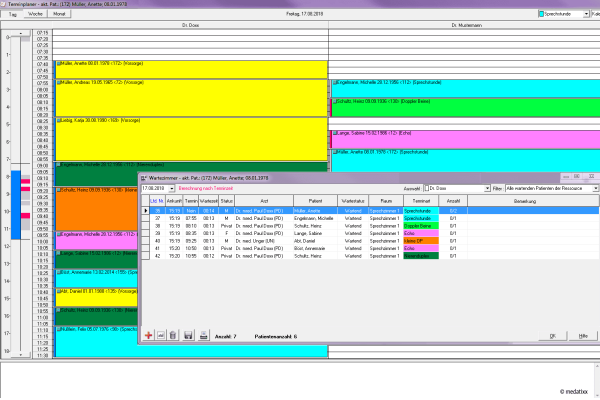The height and width of the screenshot is (400, 600).
Task: Select Lange, Sabine Echo appointment under Dr. Mustermann
Action: pyautogui.click(x=465, y=139)
